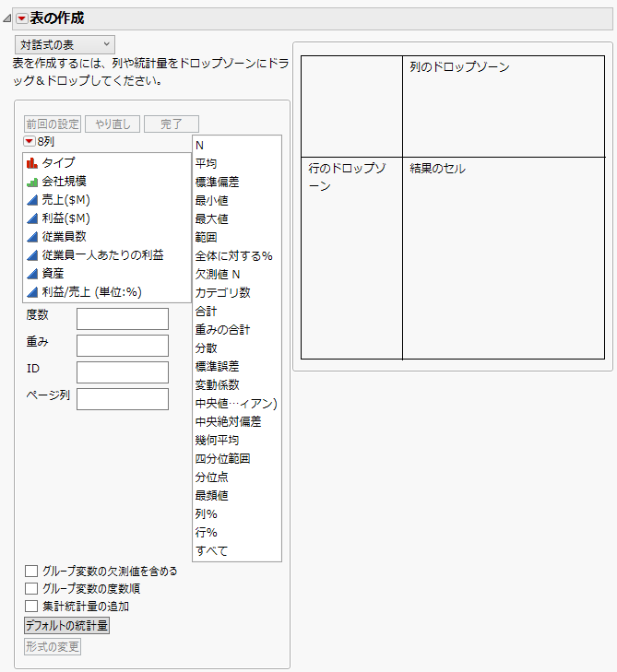Select the 中央値 (メディアン) statistic
Viewport: 617px width, 672px height.
[236, 403]
